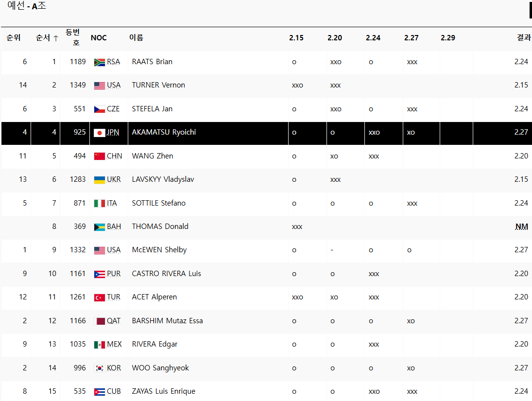
Task: Select the highlighted AKAMATSU Ryoichi row
Action: pyautogui.click(x=164, y=132)
